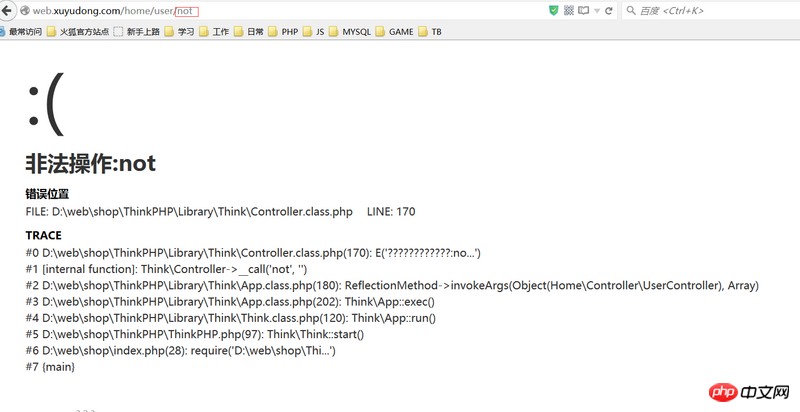
Task: Click the 非法操作:not error heading
Action: tap(91, 164)
